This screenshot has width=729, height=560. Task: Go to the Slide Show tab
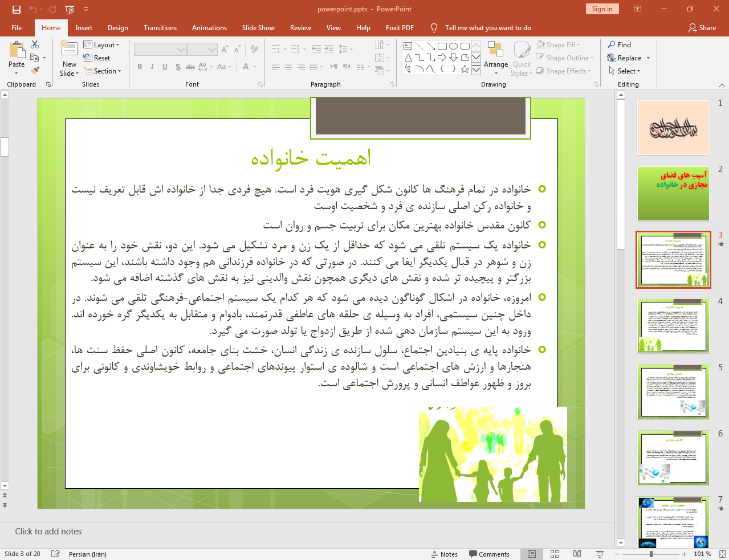[258, 28]
